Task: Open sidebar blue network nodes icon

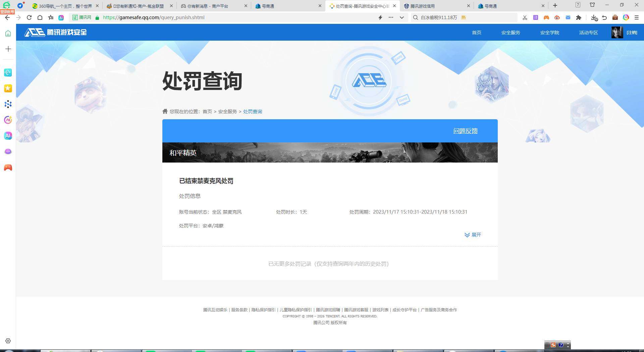Action: 8,104
